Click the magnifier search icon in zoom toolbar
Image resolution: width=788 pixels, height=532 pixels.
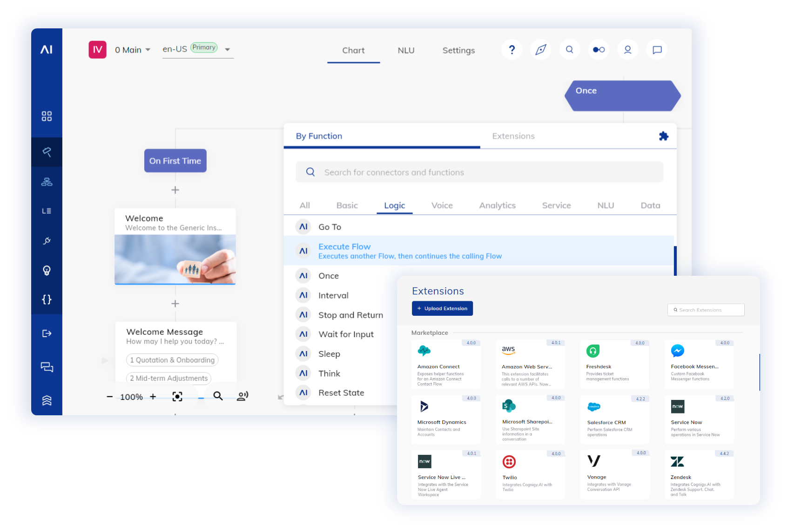tap(218, 396)
